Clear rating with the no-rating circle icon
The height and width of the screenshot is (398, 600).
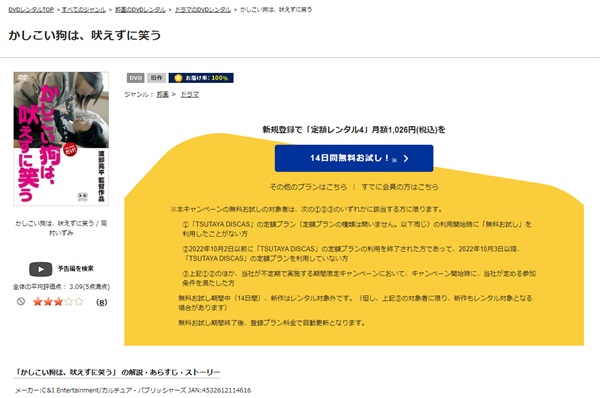(x=21, y=302)
